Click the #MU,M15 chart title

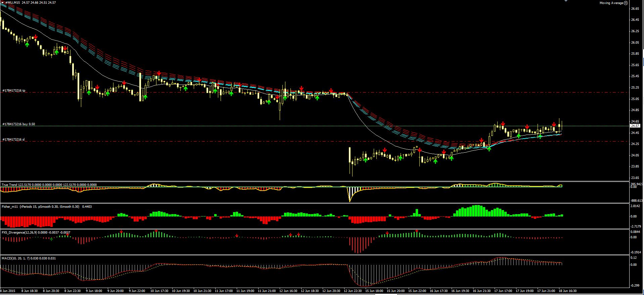12,2
